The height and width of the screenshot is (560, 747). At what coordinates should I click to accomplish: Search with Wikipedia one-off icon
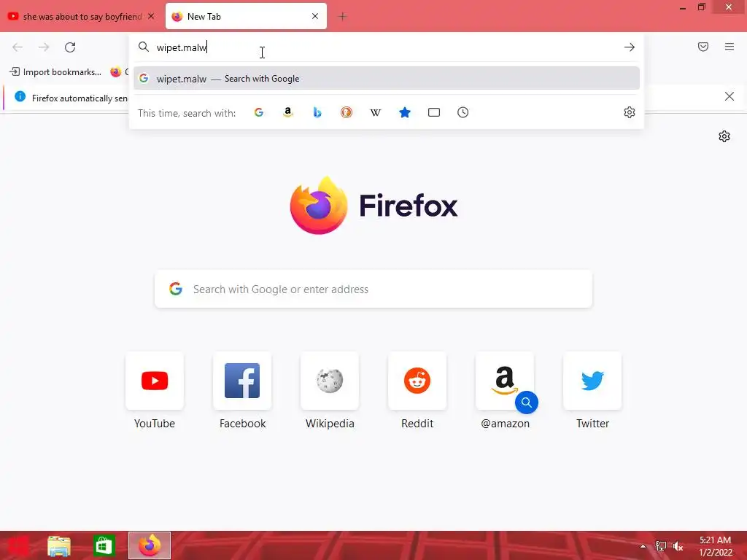pos(376,112)
